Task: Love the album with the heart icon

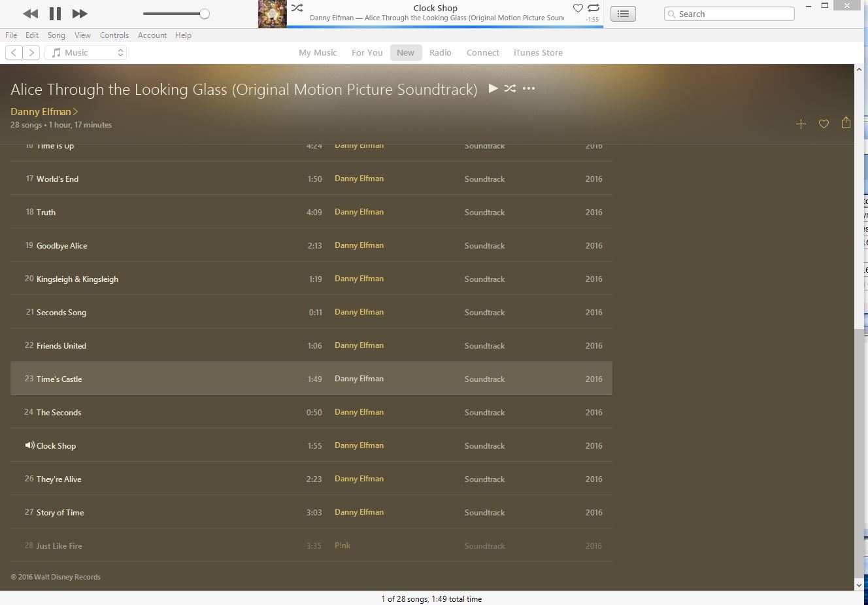Action: (x=824, y=124)
